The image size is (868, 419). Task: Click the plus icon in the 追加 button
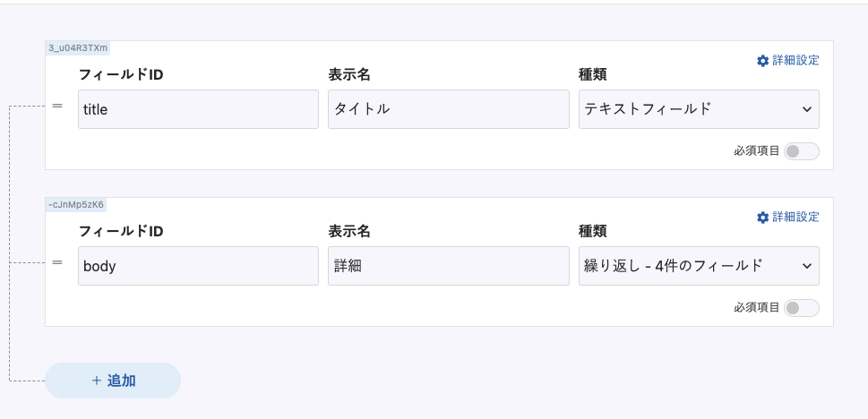(97, 381)
